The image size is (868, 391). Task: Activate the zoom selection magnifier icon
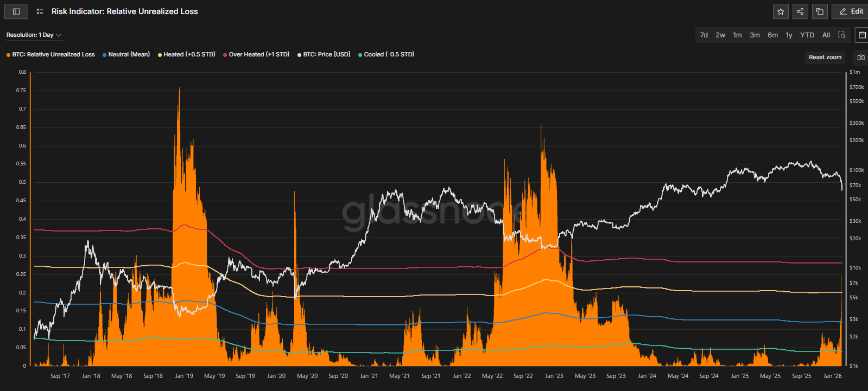pos(842,35)
